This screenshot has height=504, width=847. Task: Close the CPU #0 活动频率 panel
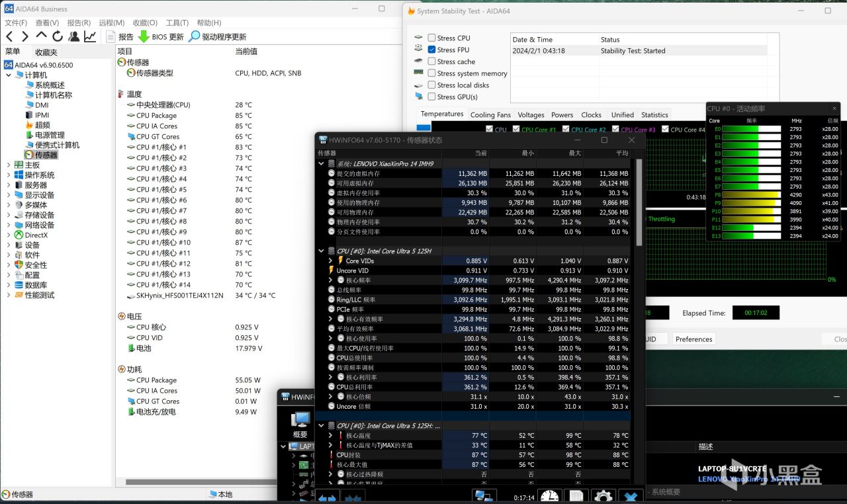coord(835,108)
